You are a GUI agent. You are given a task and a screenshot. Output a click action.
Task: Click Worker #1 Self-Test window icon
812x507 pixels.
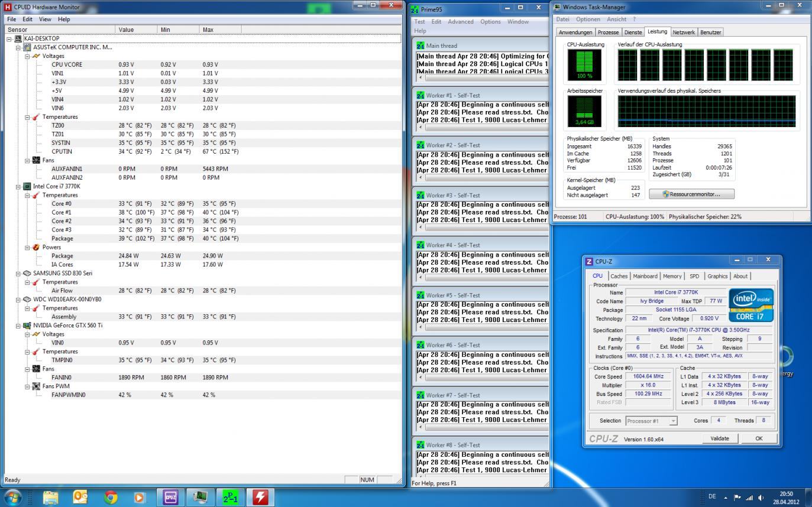(420, 95)
